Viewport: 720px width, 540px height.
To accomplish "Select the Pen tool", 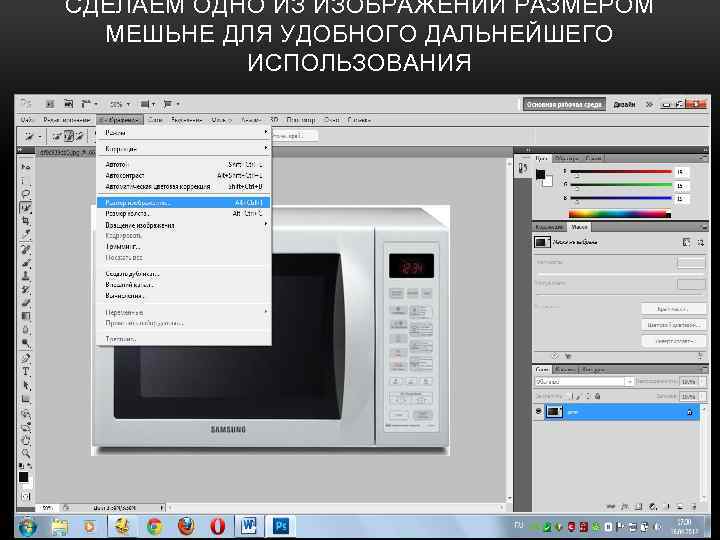I will (x=26, y=358).
